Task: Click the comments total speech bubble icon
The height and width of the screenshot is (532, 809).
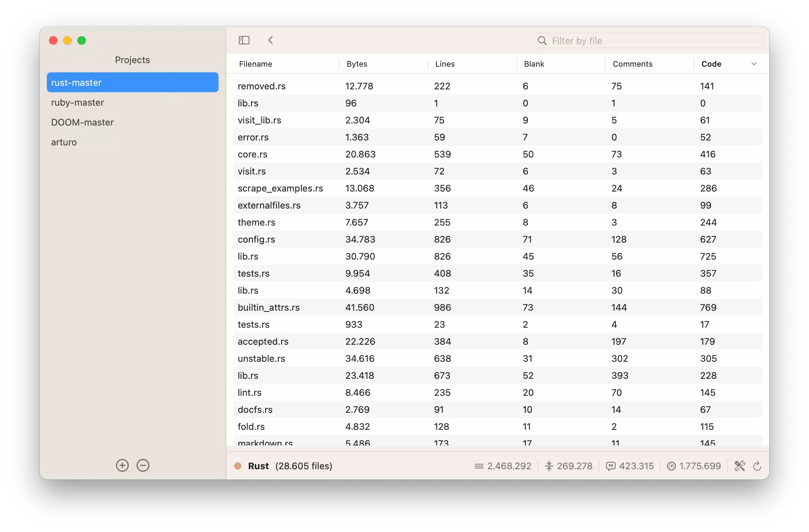Action: tap(611, 466)
